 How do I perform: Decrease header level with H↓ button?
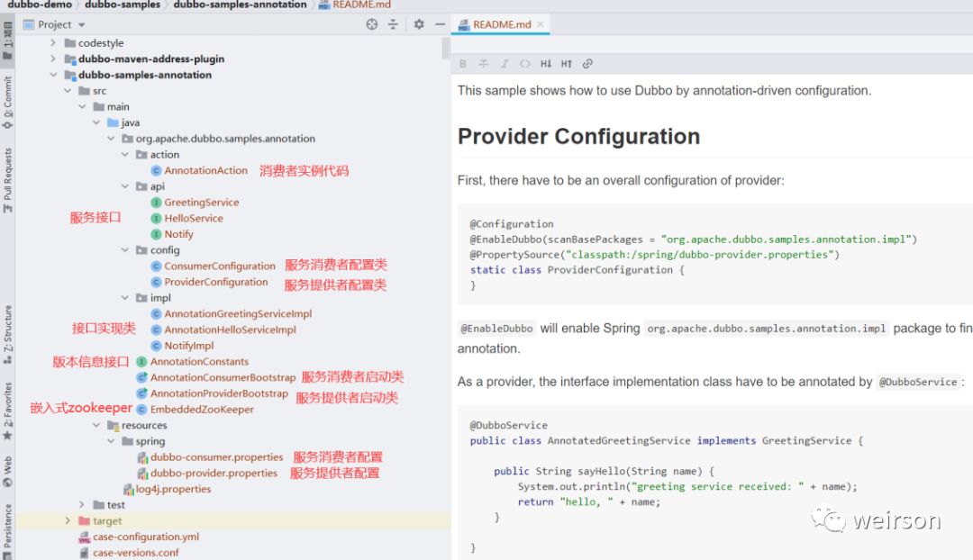pos(546,64)
